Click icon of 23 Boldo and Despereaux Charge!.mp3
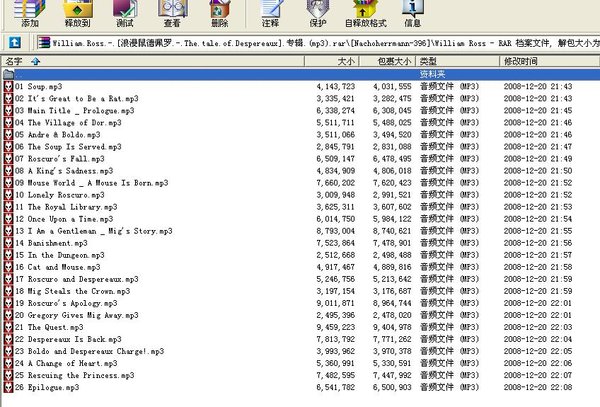600x407 pixels. click(x=8, y=352)
